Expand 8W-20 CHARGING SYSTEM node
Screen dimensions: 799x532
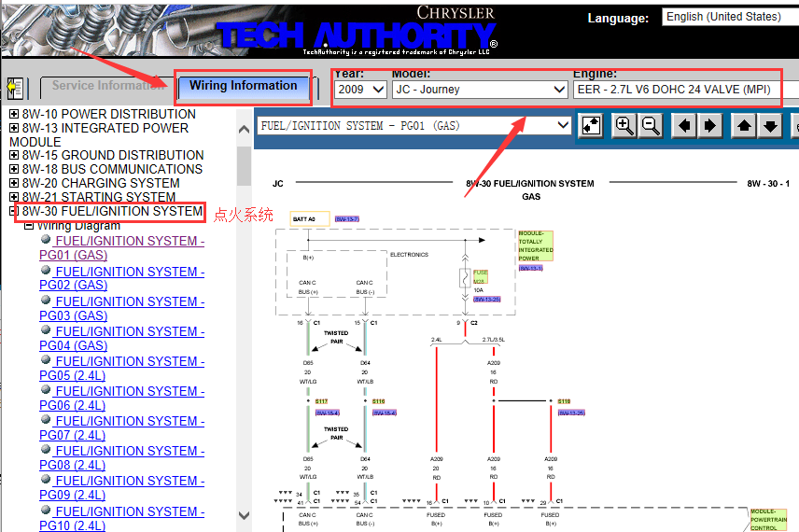(14, 183)
